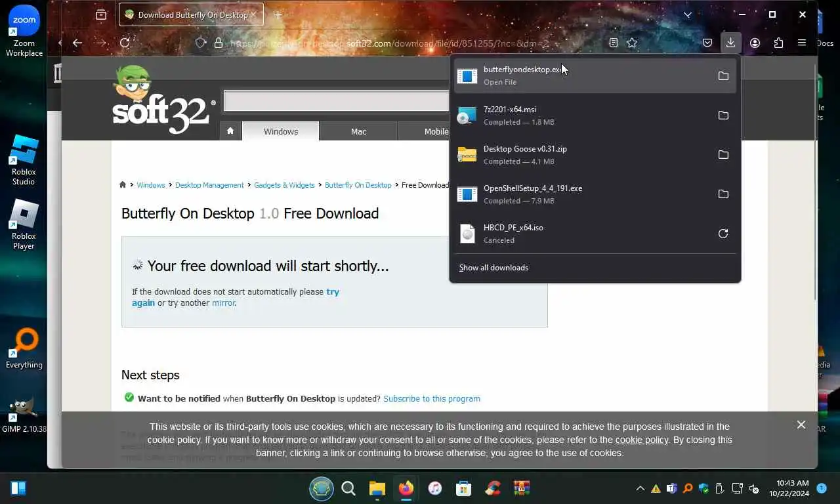Bookmark this page with the star icon

coord(632,43)
